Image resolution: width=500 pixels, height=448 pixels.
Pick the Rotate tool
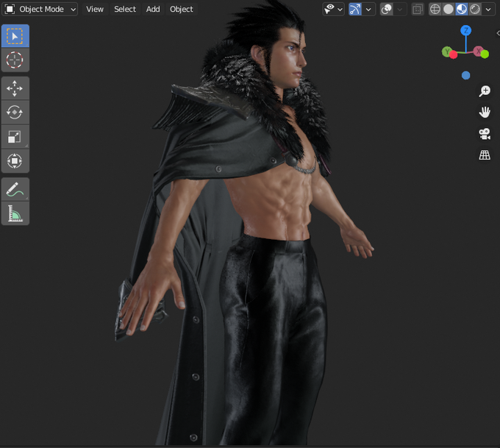pyautogui.click(x=15, y=113)
